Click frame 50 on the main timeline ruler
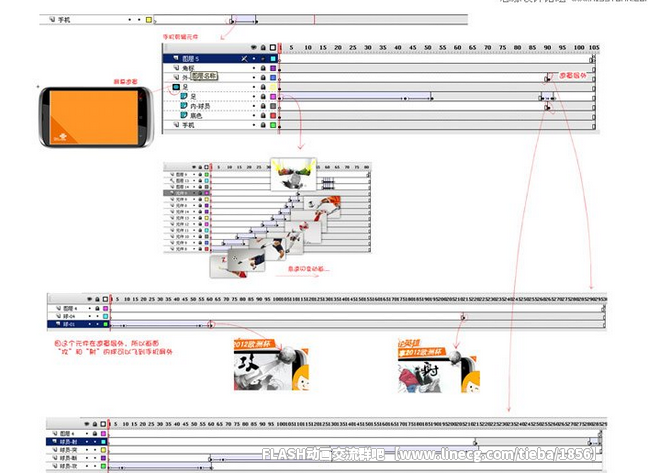The height and width of the screenshot is (473, 648). pyautogui.click(x=428, y=48)
